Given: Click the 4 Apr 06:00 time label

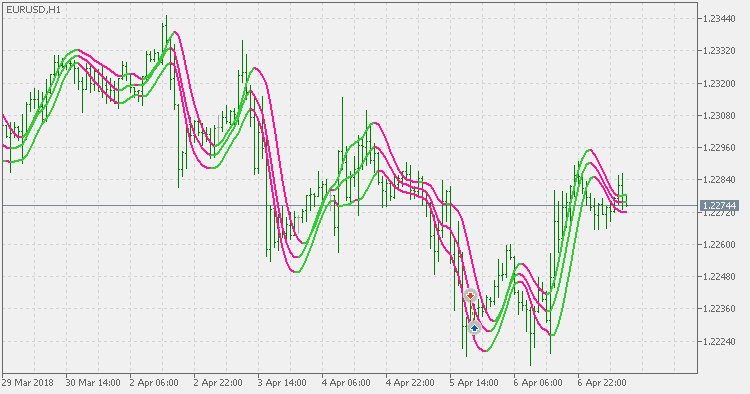Looking at the screenshot, I should pyautogui.click(x=346, y=383).
